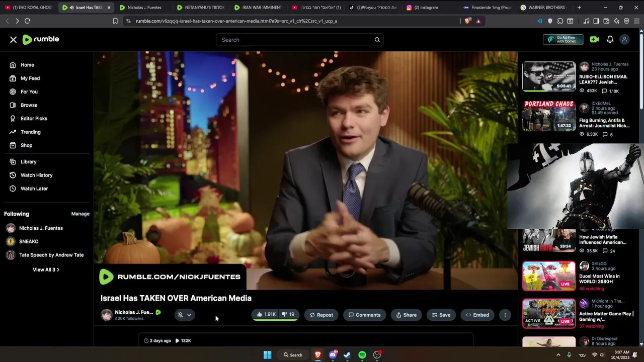Open the Windows Start menu
This screenshot has width=644, height=362.
point(268,355)
